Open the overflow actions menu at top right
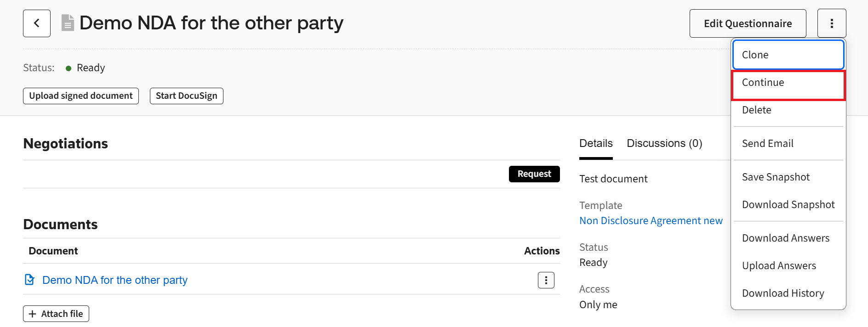The height and width of the screenshot is (327, 868). point(832,23)
